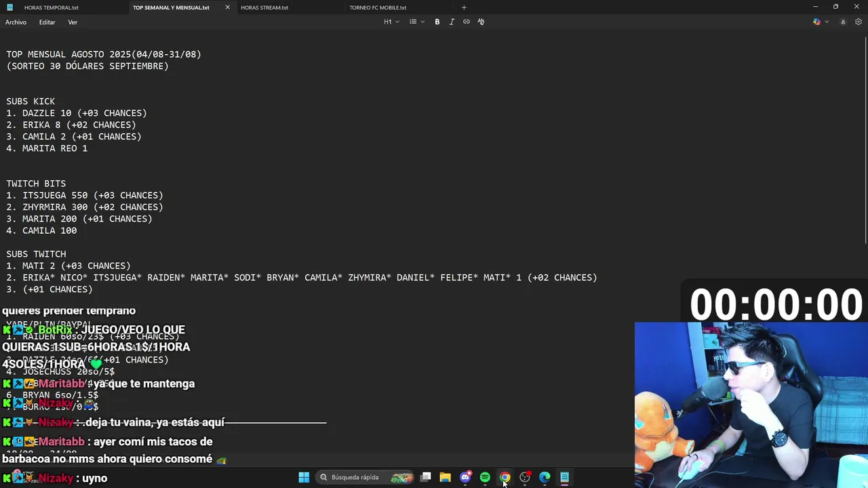This screenshot has width=868, height=488.
Task: Add a new Notepad tab
Action: coord(464,7)
